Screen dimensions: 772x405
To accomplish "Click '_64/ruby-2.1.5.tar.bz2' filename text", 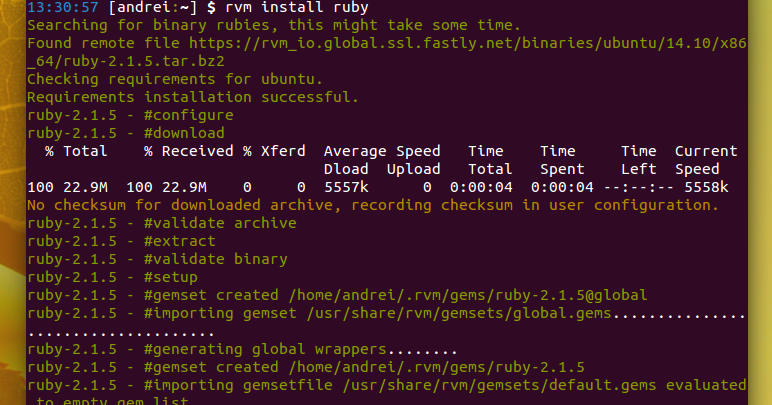I will (126, 62).
